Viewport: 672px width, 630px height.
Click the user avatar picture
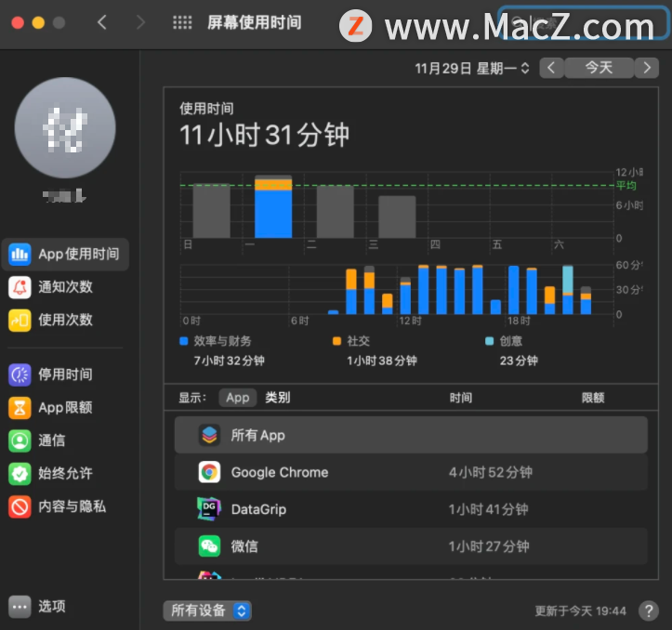pos(65,127)
